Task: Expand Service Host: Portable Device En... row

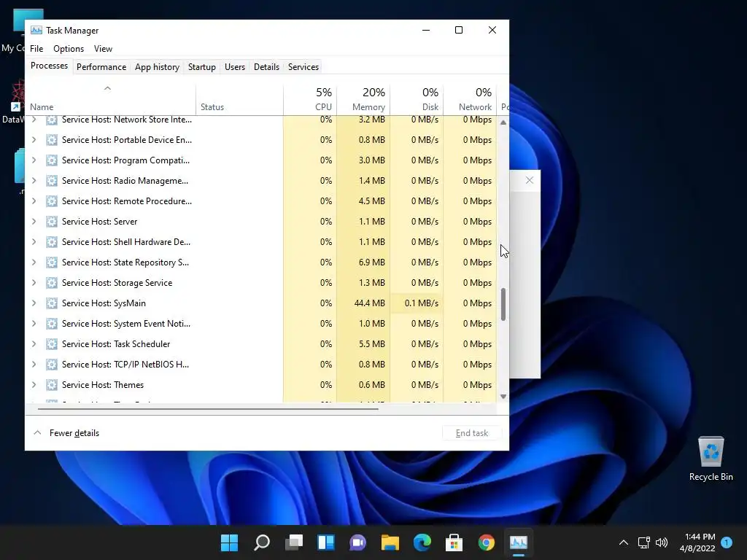Action: (34, 140)
